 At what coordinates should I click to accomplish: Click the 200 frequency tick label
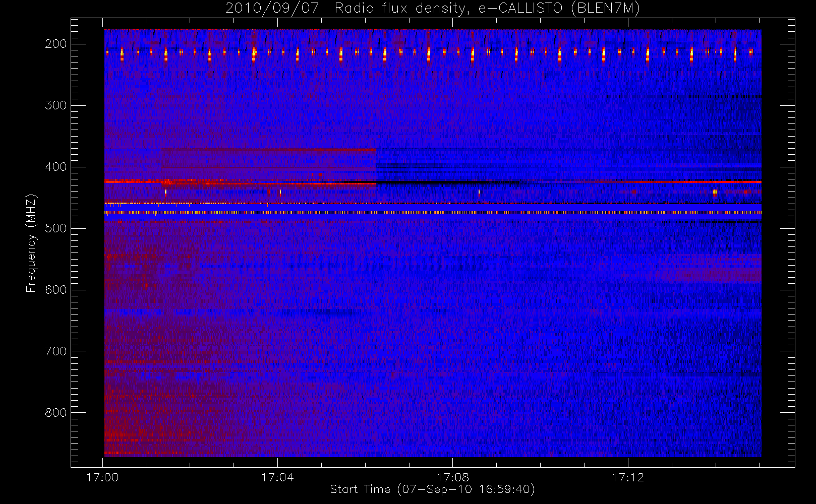(56, 44)
